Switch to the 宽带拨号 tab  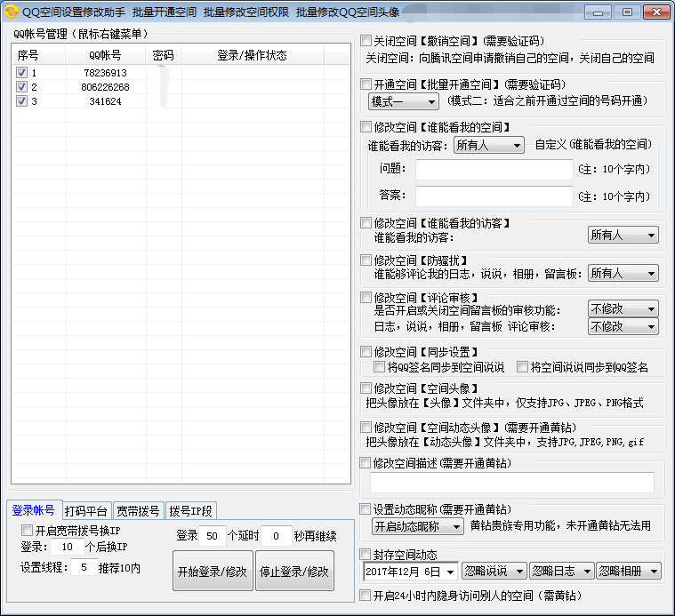click(139, 511)
